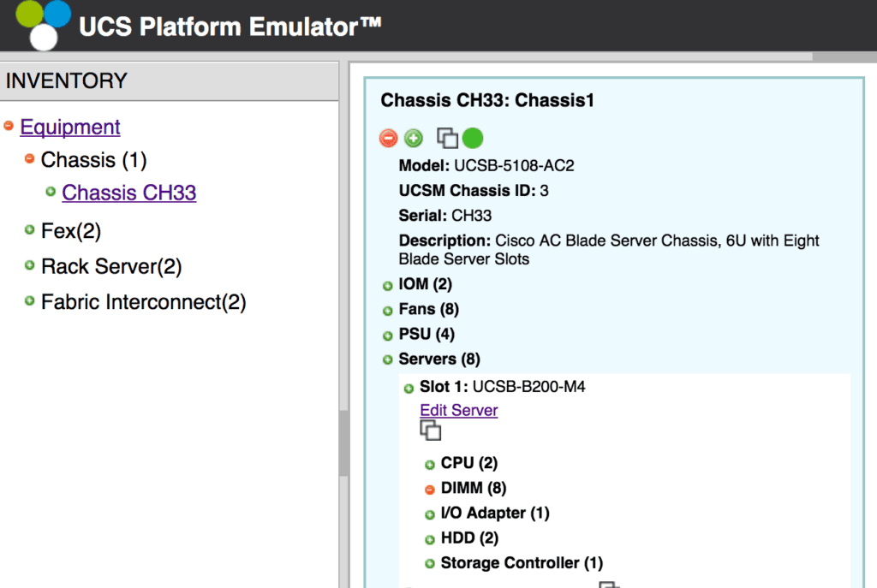Click the Chassis CH33: Chassis1 heading
Screen dimensions: 877x588
[x=487, y=100]
